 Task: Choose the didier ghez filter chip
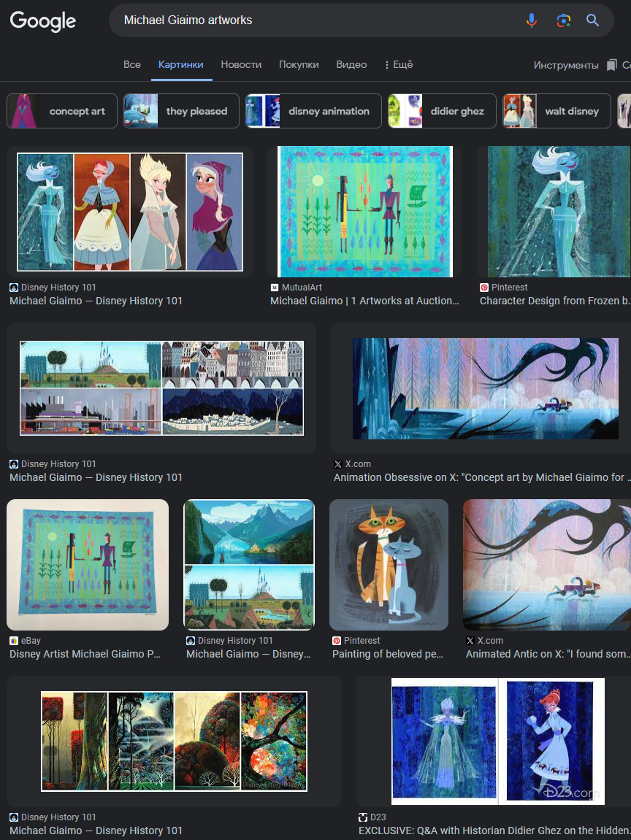tap(442, 111)
